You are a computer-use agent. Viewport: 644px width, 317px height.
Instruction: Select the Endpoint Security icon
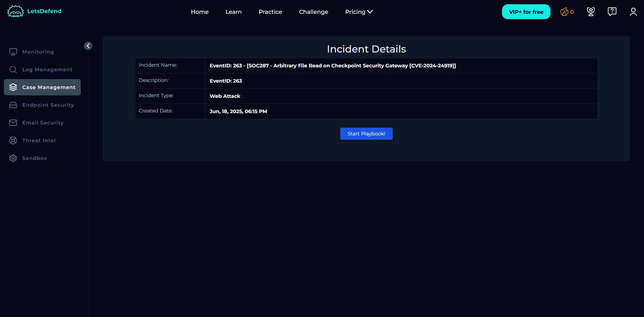click(x=13, y=105)
